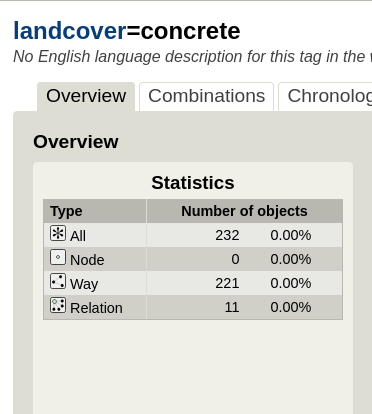Click the All objects asterisk icon
This screenshot has height=414, width=372.
click(58, 233)
